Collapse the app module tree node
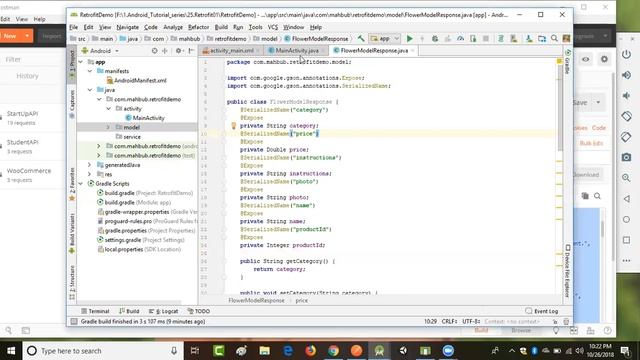The image size is (640, 360). (x=81, y=62)
